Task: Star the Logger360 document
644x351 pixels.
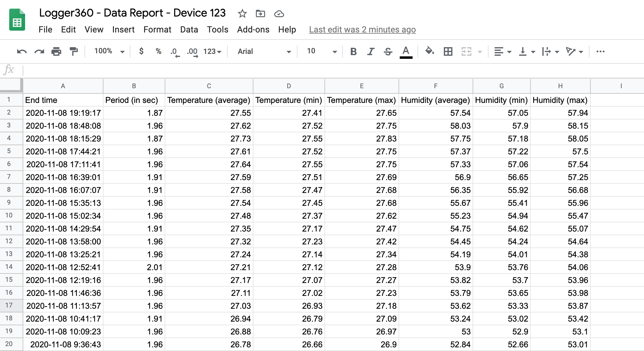Action: [x=242, y=13]
